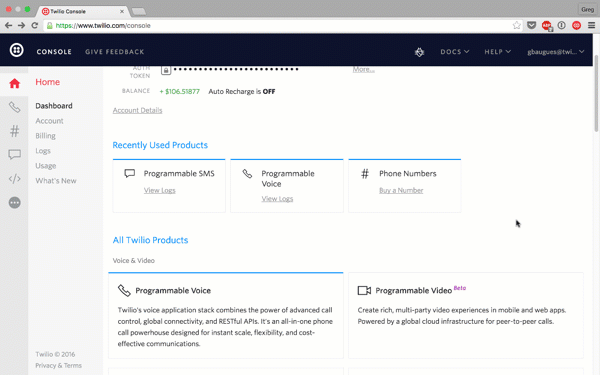Open Phone Numbers hash sidebar icon
This screenshot has height=375, width=600.
click(15, 131)
